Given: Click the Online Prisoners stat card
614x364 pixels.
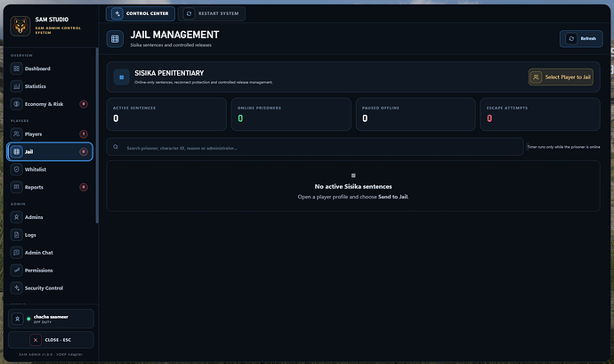Looking at the screenshot, I should pos(291,115).
